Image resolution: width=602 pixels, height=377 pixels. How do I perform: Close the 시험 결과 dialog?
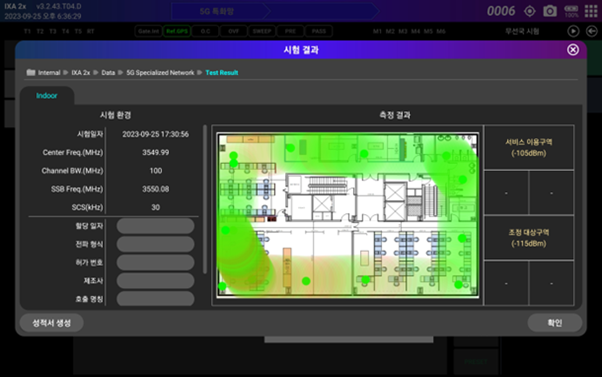573,50
